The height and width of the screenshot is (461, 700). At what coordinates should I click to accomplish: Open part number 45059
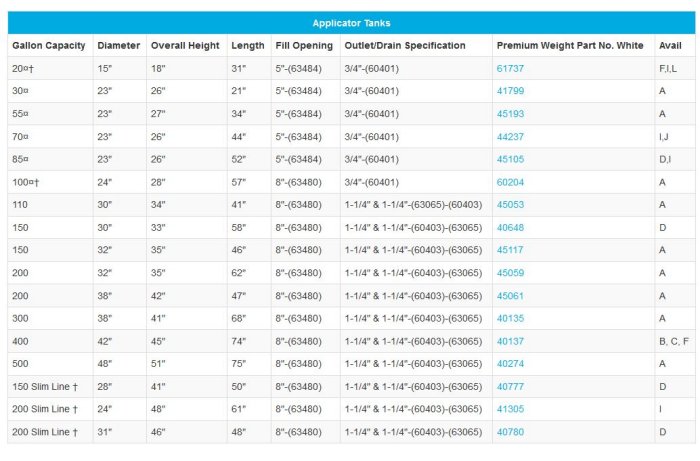(x=510, y=273)
